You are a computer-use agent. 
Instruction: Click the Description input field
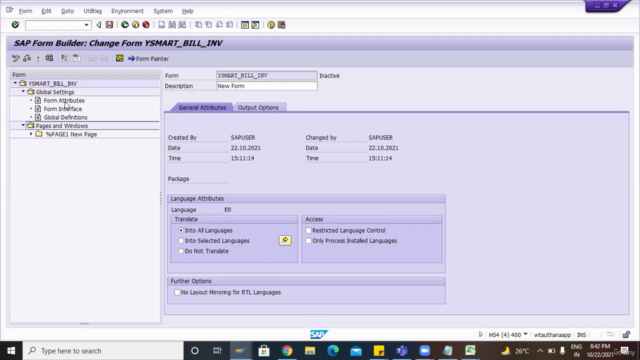267,86
